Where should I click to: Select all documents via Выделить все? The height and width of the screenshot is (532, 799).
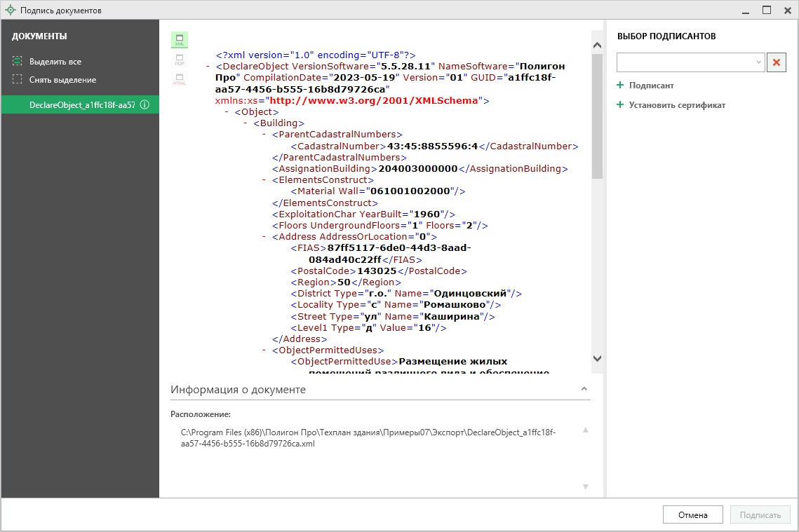pyautogui.click(x=55, y=62)
